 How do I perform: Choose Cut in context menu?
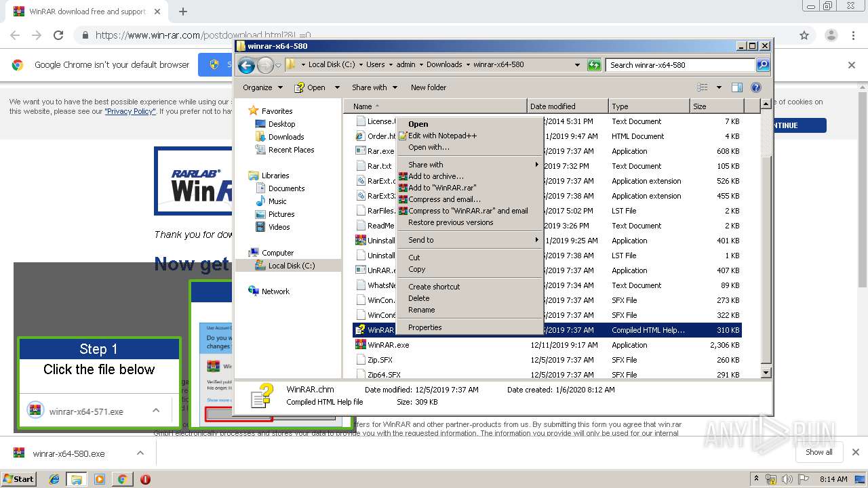469,258
